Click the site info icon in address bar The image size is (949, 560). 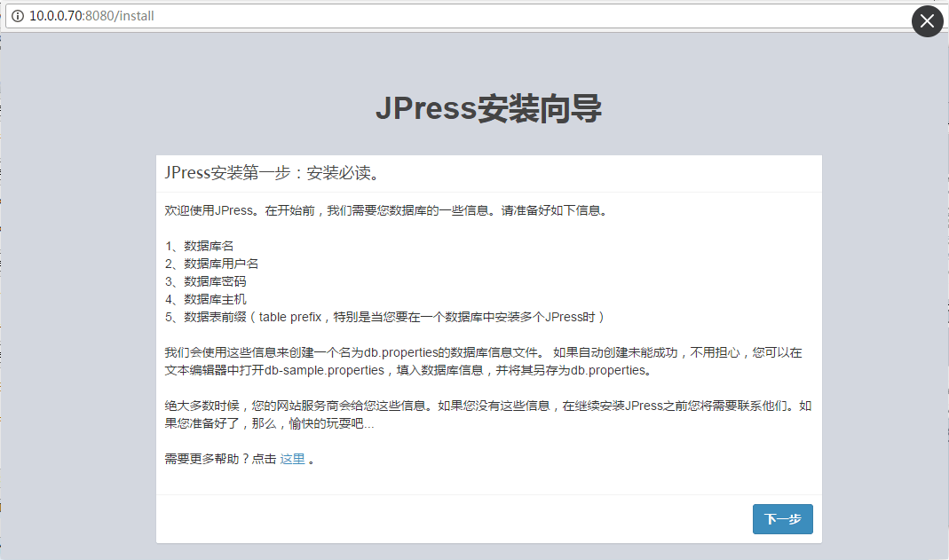pos(18,16)
